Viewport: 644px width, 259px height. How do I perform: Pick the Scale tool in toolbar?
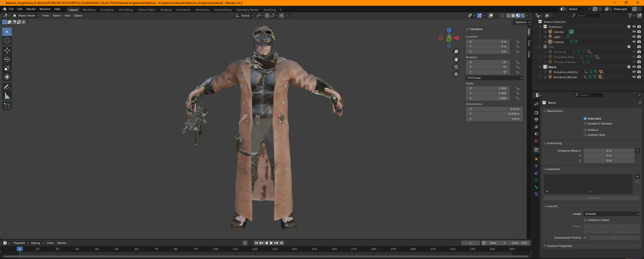[7, 68]
